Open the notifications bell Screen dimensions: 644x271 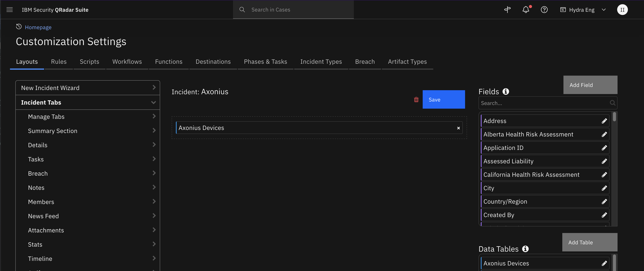pos(526,10)
